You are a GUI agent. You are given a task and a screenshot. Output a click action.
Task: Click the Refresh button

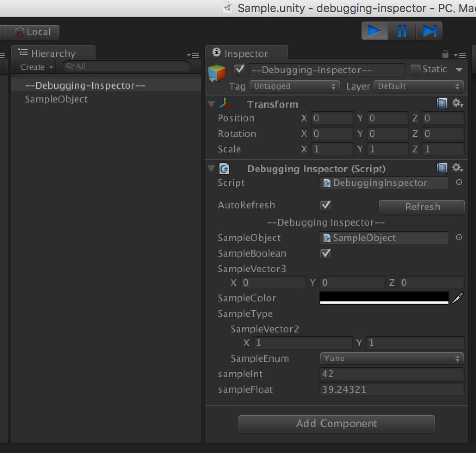pos(422,207)
